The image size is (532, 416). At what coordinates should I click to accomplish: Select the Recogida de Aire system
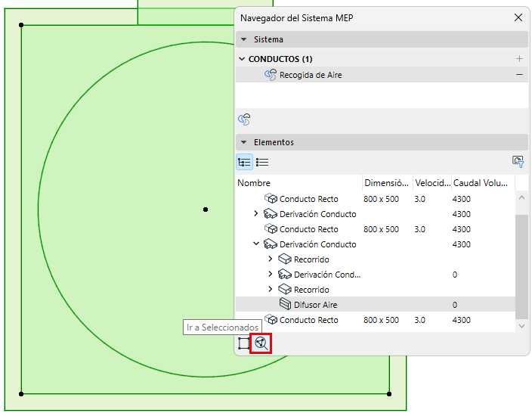pyautogui.click(x=382, y=75)
